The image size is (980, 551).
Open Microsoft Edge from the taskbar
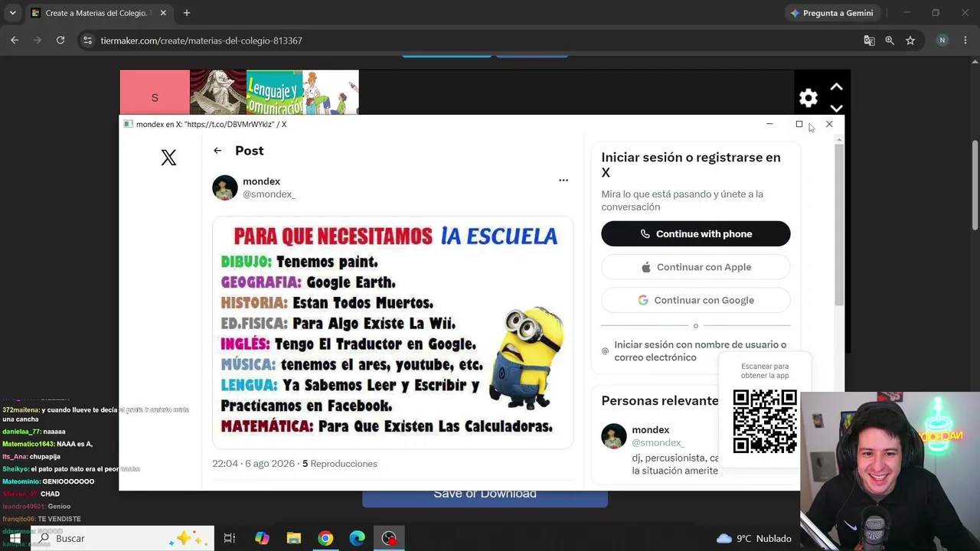tap(358, 539)
